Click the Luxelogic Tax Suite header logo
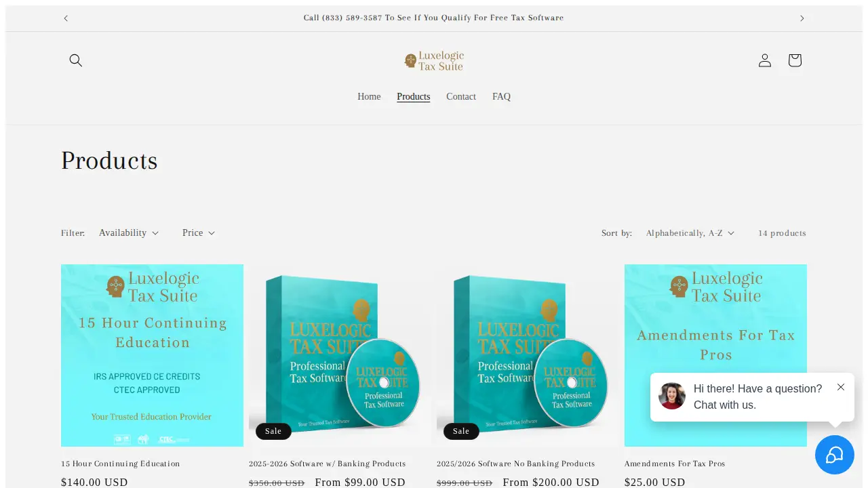The height and width of the screenshot is (488, 868). click(434, 61)
